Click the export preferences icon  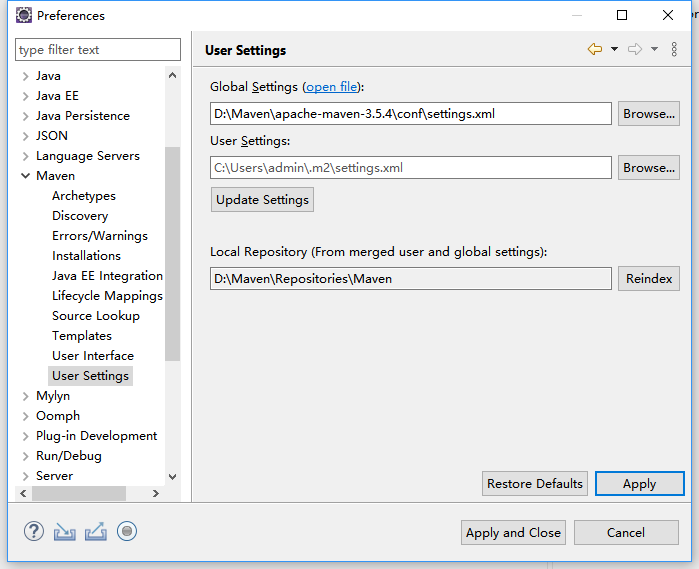tap(96, 531)
